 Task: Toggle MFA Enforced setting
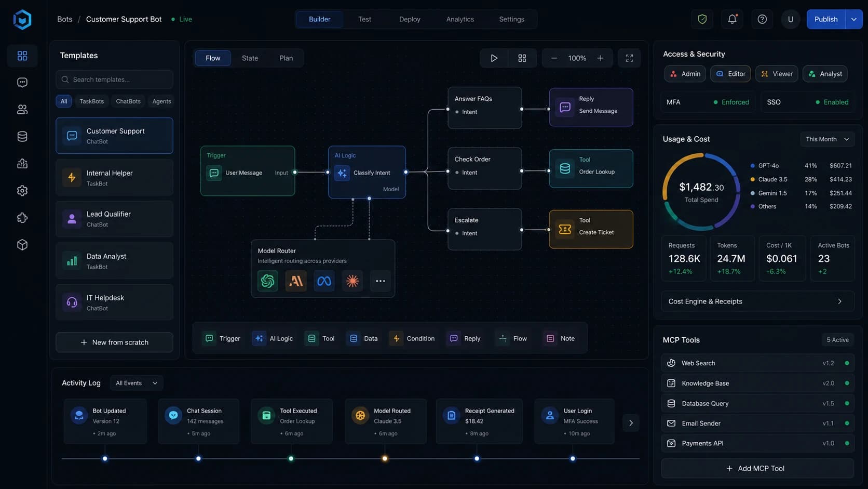point(708,102)
